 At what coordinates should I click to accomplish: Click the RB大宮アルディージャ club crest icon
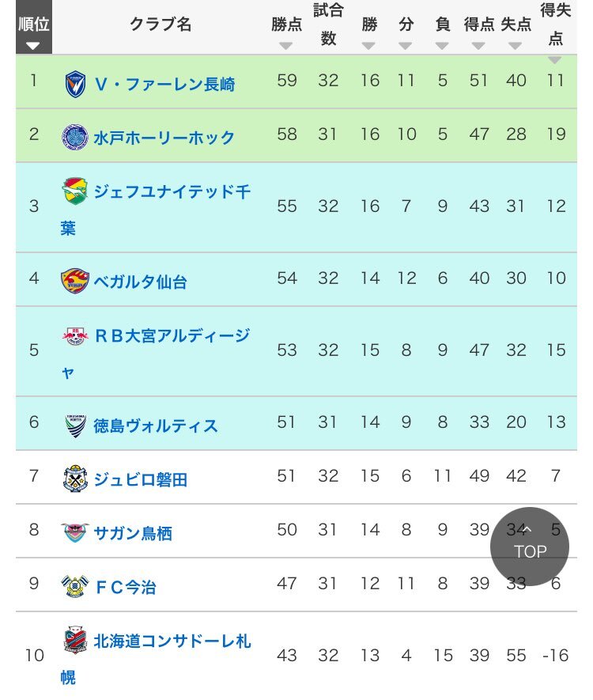75,336
